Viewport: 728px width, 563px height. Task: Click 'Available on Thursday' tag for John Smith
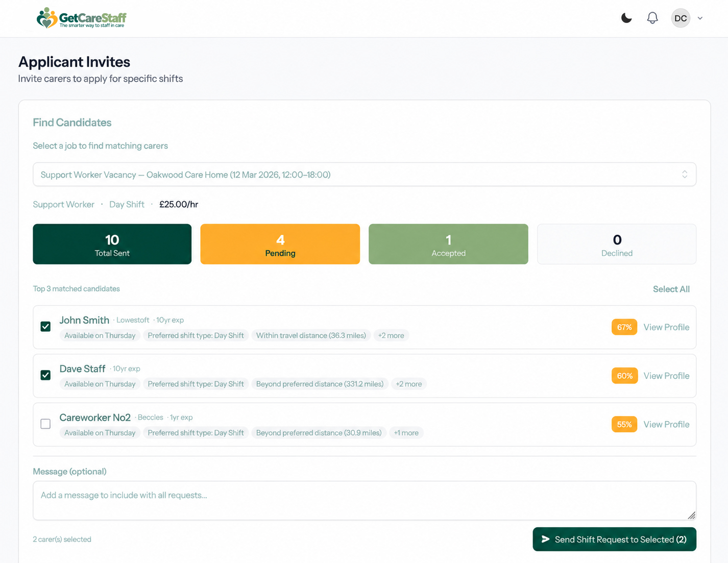click(100, 335)
